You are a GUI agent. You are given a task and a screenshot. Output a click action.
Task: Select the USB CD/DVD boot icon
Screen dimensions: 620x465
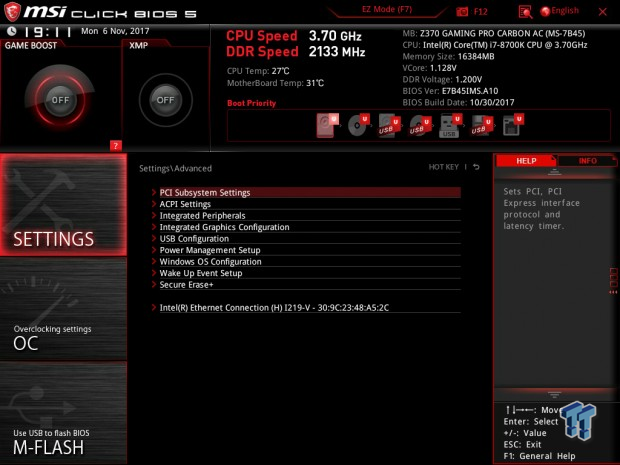[420, 126]
